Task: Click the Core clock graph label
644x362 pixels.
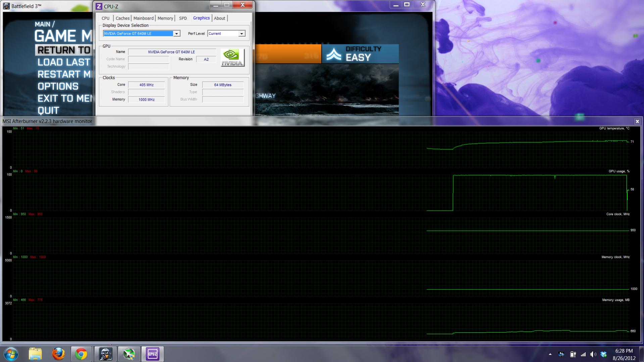Action: [x=618, y=214]
